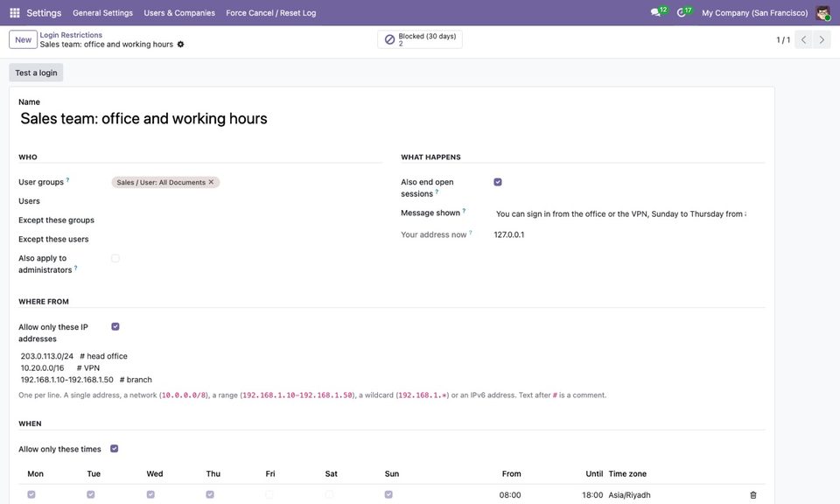Click the 127.0.0.1 address value
This screenshot has height=504, width=840.
509,234
